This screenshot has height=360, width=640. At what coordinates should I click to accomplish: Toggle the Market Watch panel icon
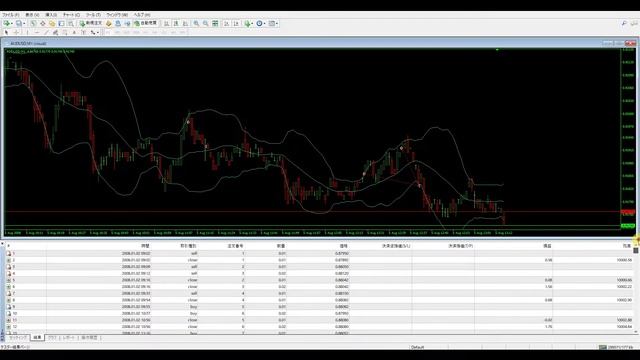(33, 23)
